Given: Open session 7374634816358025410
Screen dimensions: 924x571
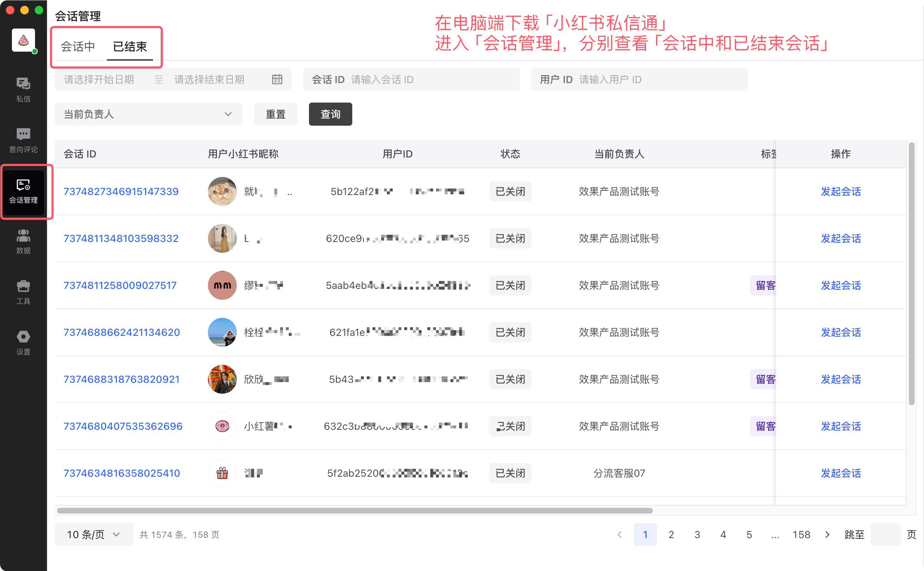Looking at the screenshot, I should pyautogui.click(x=122, y=473).
